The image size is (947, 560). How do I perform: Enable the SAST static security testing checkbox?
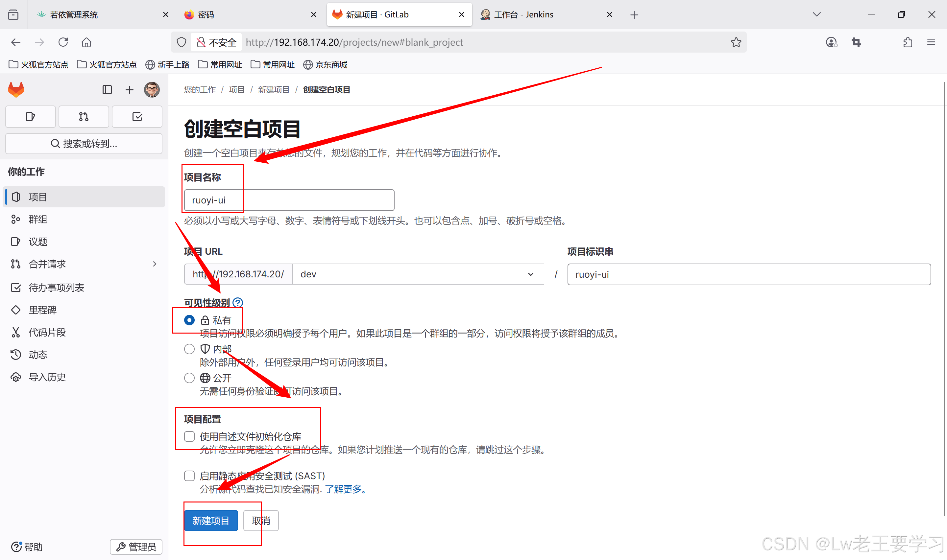(x=189, y=476)
